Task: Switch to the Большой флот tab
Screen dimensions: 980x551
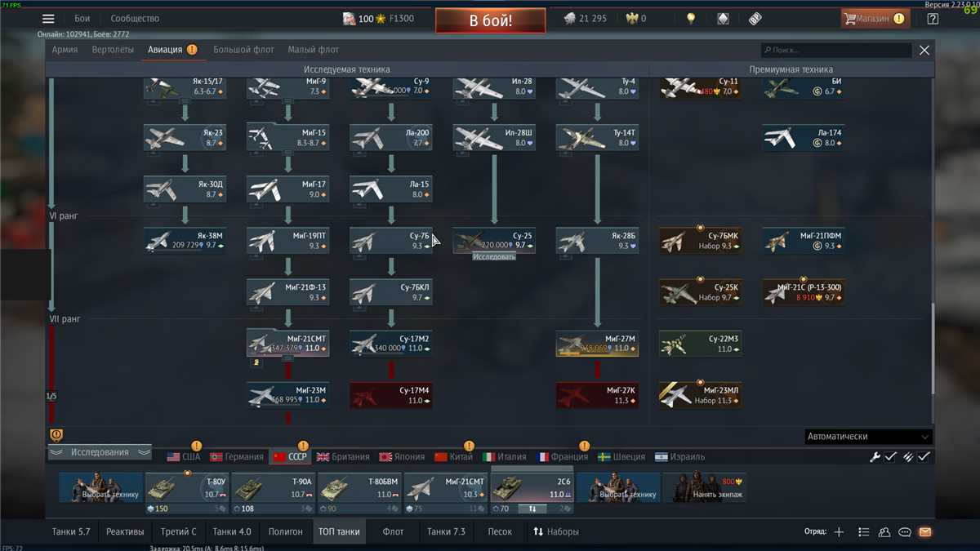Action: [244, 50]
